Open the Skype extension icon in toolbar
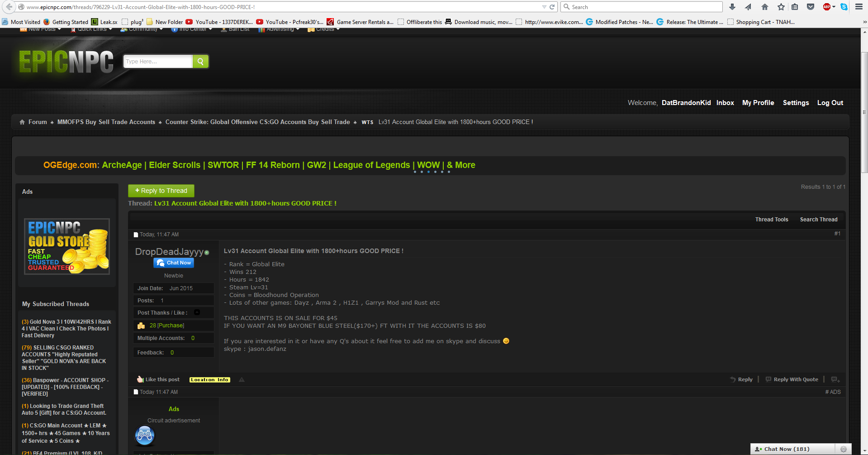This screenshot has width=868, height=455. point(844,7)
